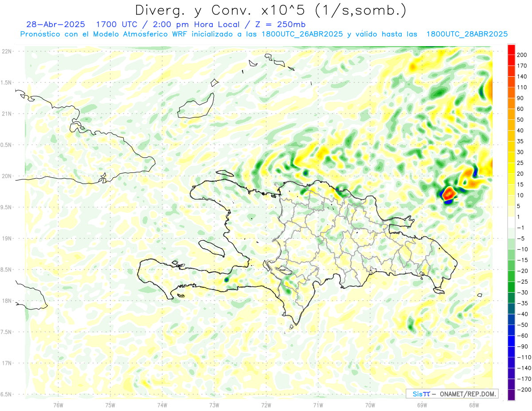Click the positive 110 colorbar value

(x=521, y=87)
